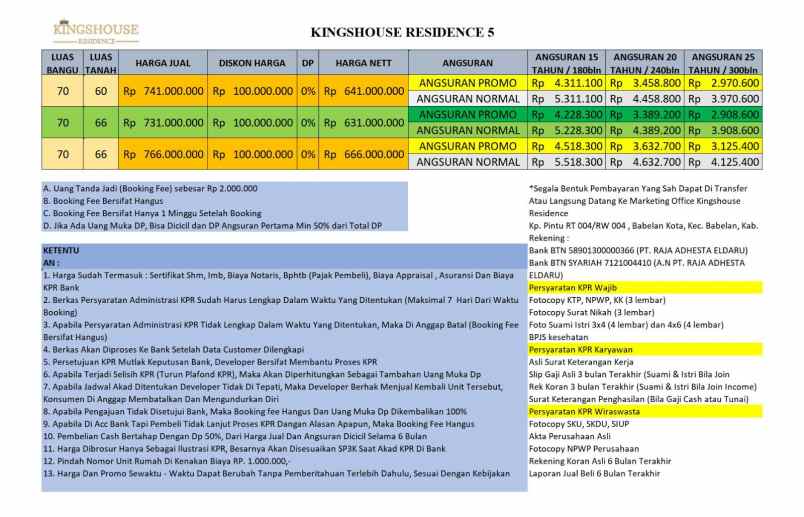
Task: Select the Harga Jual column header
Action: (163, 61)
